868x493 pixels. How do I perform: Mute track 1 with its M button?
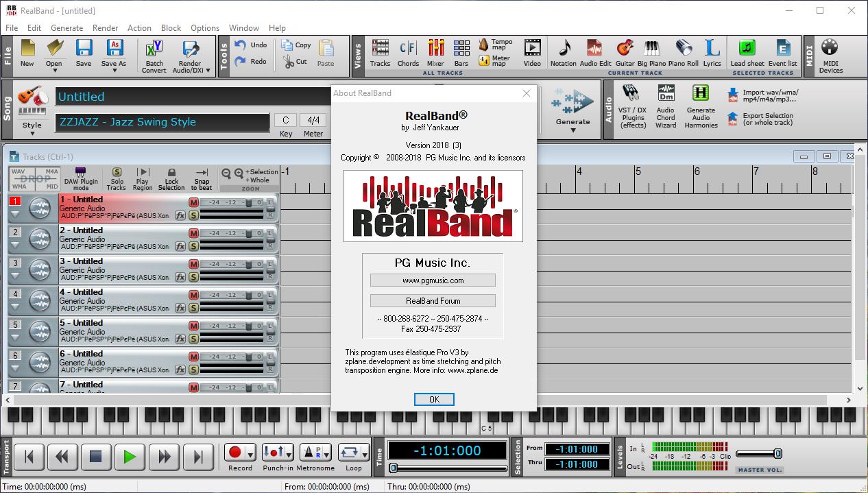(x=193, y=202)
